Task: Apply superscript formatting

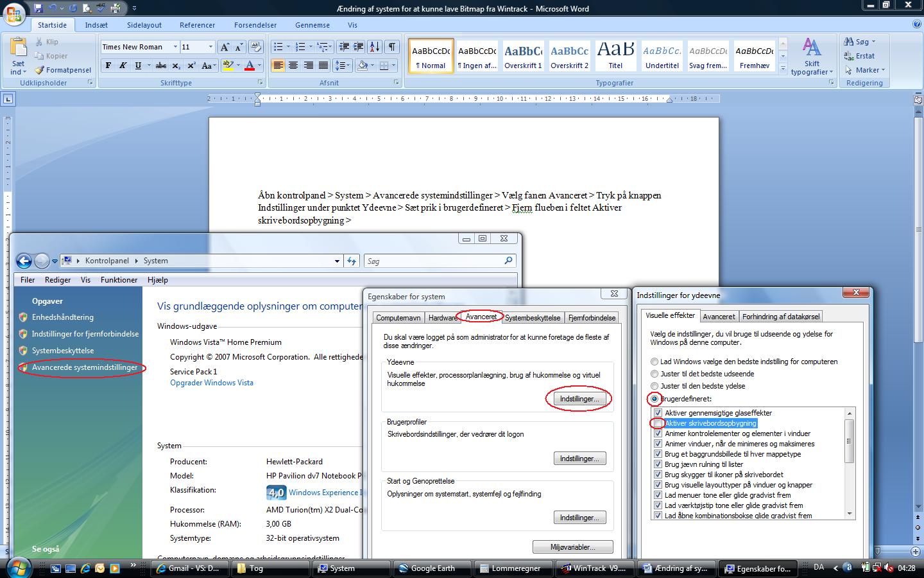Action: click(191, 66)
